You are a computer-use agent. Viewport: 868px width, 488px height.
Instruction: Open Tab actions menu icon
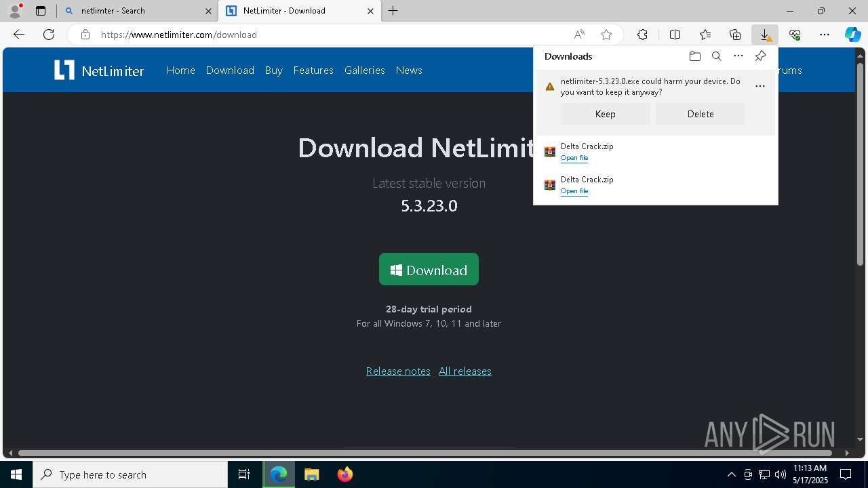41,11
